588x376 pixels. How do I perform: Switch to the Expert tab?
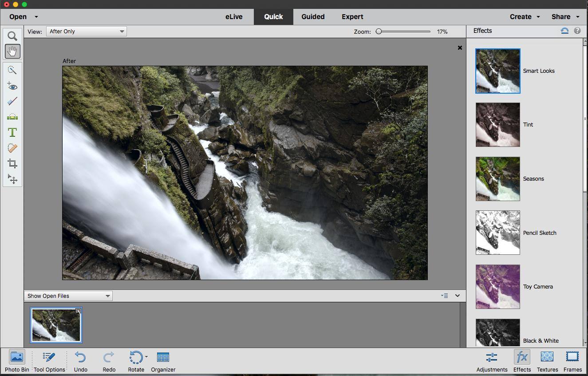352,17
